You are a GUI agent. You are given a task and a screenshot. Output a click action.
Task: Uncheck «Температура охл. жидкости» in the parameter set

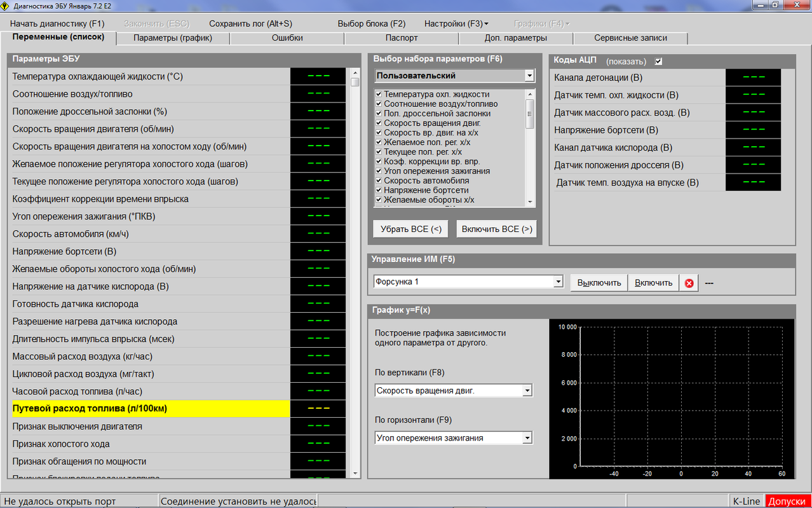[x=379, y=94]
